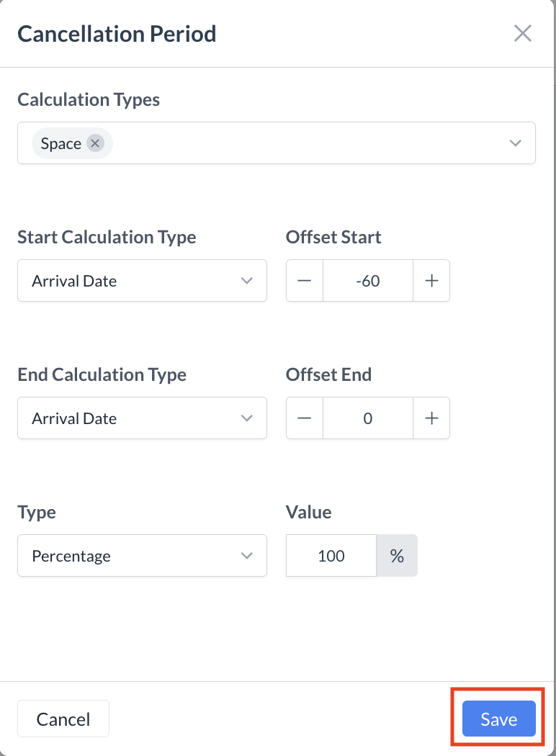Cancel the cancellation period changes

(63, 719)
